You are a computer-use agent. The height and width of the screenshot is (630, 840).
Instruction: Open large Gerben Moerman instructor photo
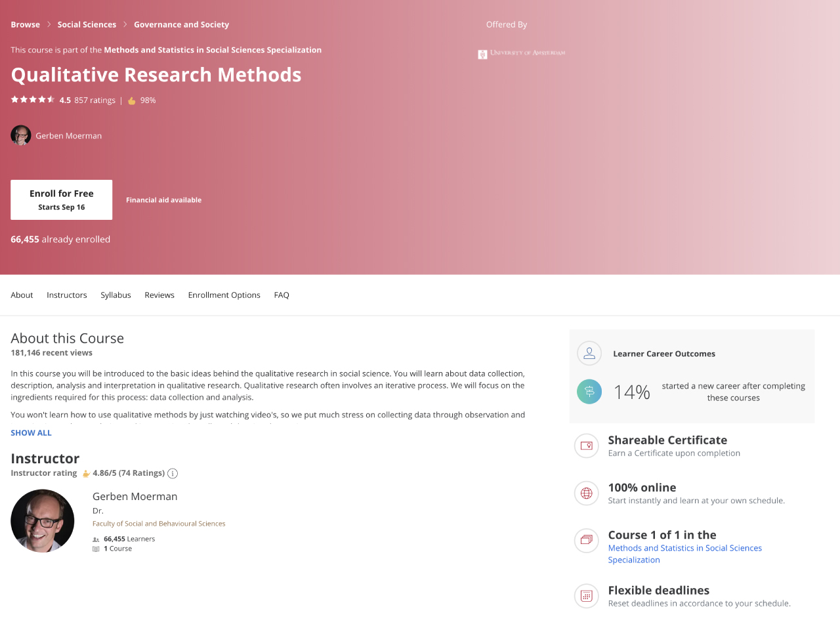(43, 521)
